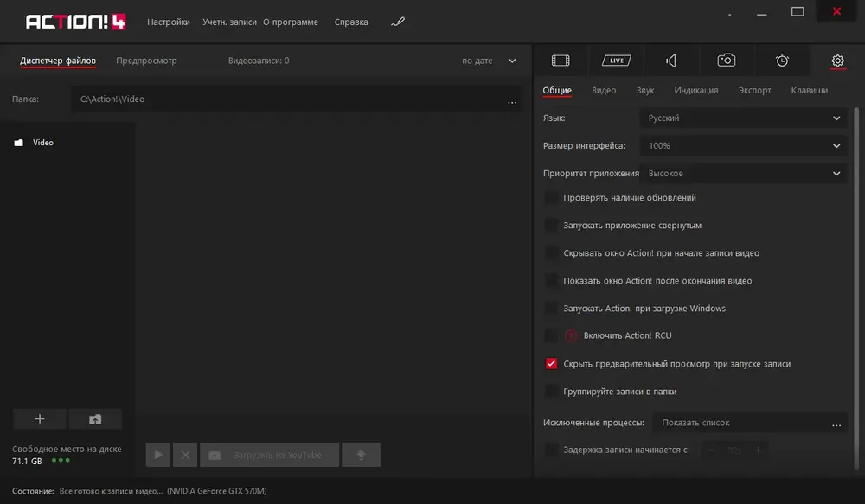Click status text Все готово к записи видео
Screen dimensions: 865x504
pyautogui.click(x=111, y=491)
